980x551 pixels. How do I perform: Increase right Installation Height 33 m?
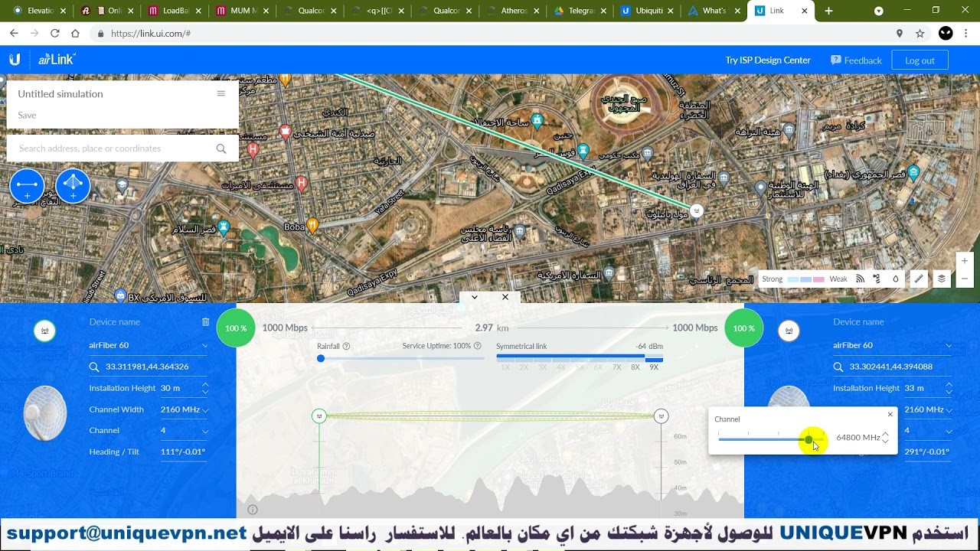pos(949,384)
